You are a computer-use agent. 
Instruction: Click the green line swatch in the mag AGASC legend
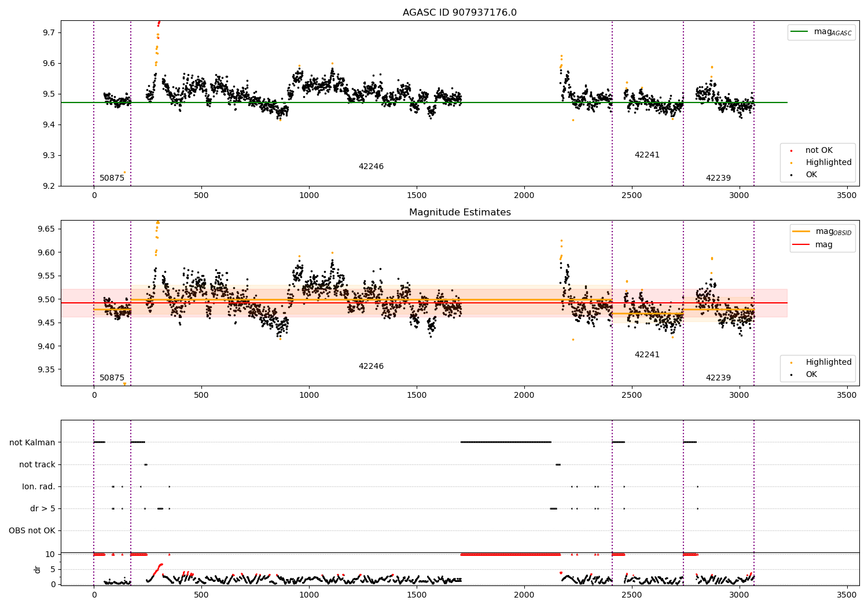[799, 32]
